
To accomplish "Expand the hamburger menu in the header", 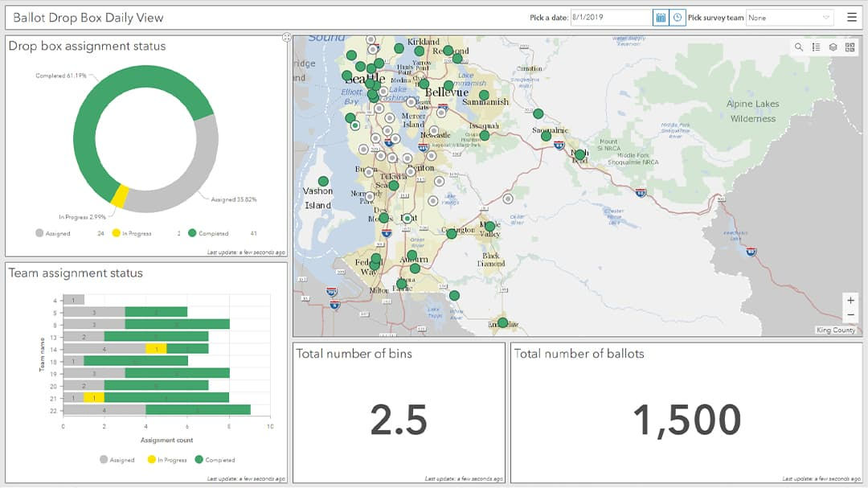I will [x=852, y=16].
